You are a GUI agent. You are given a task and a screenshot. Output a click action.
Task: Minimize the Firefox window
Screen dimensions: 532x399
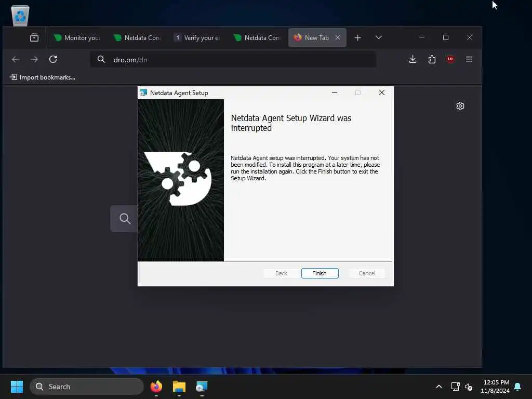(422, 37)
